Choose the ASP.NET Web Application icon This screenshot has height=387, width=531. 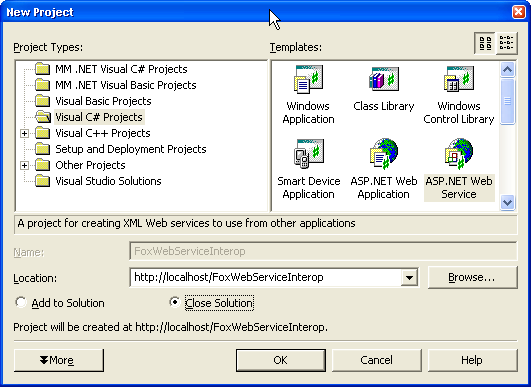pyautogui.click(x=384, y=154)
